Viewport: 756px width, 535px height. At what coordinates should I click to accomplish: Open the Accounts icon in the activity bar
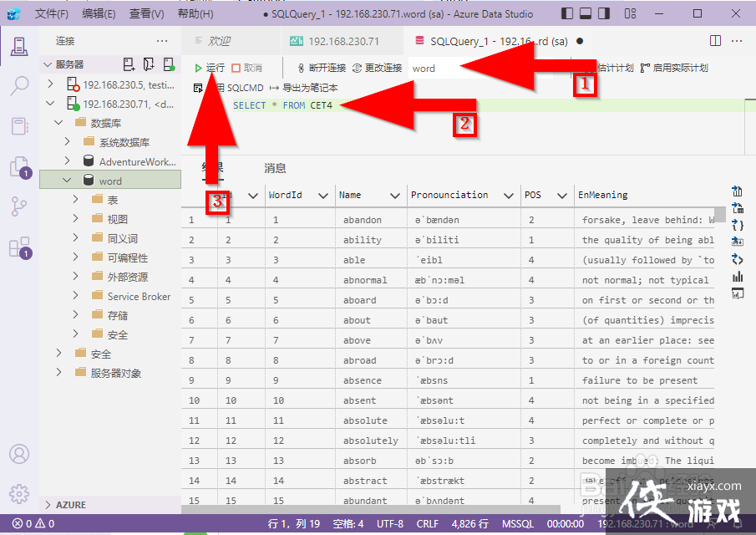pos(18,454)
